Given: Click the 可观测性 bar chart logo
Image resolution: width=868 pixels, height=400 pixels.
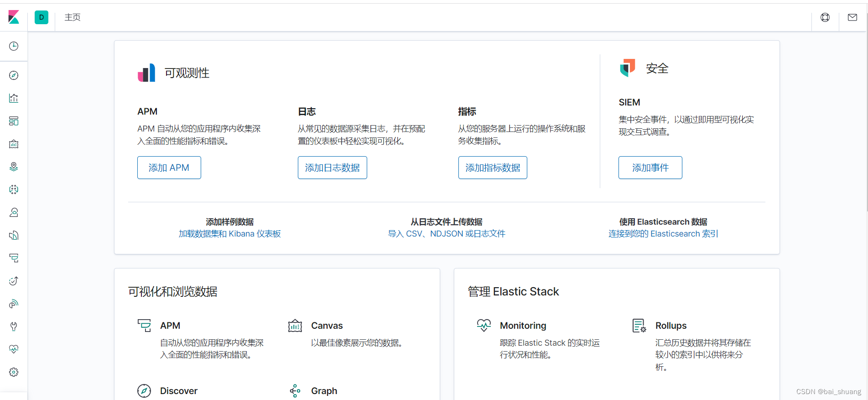Looking at the screenshot, I should (x=146, y=73).
